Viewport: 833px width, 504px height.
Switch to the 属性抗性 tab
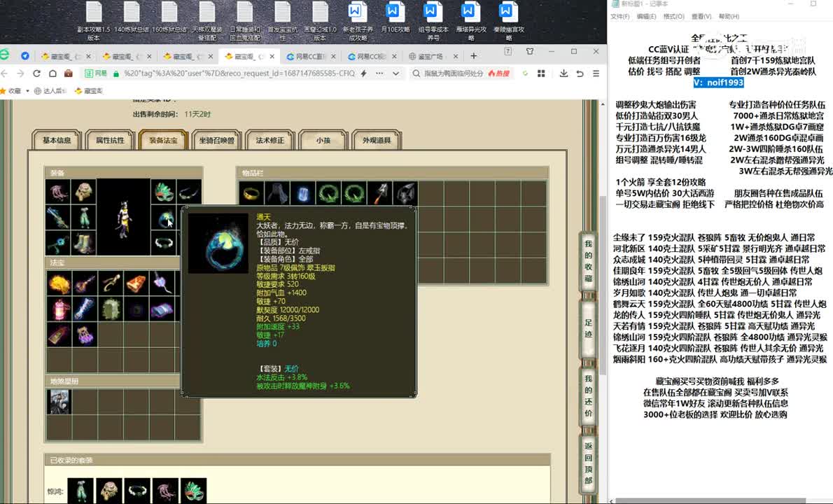pos(110,140)
